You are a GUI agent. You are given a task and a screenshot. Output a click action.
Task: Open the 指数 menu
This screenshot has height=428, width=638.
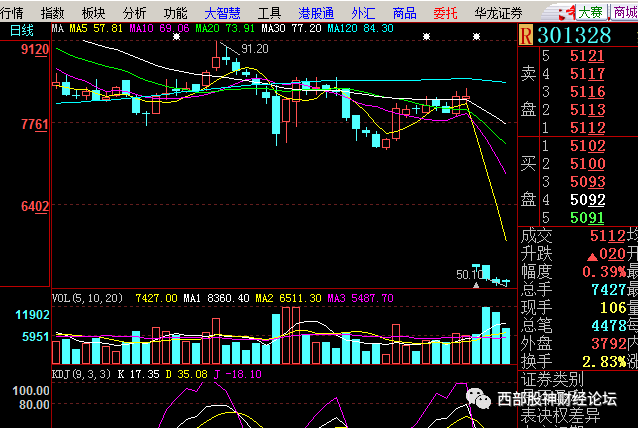click(52, 12)
